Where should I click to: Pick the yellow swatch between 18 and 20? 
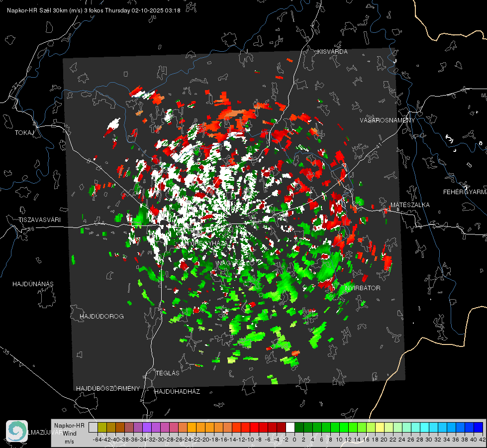pos(380,427)
